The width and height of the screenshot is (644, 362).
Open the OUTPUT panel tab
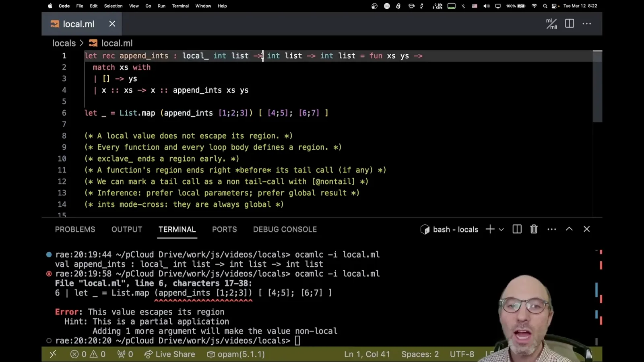pos(127,229)
